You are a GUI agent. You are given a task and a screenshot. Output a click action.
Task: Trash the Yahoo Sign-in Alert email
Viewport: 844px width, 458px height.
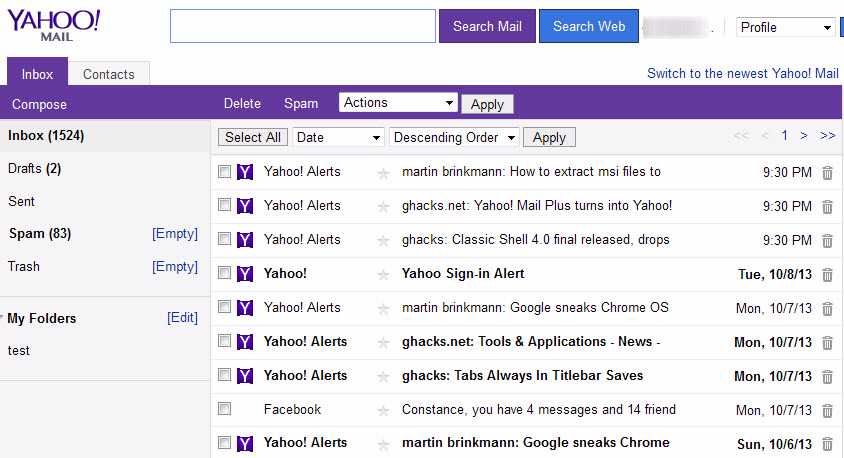[827, 274]
